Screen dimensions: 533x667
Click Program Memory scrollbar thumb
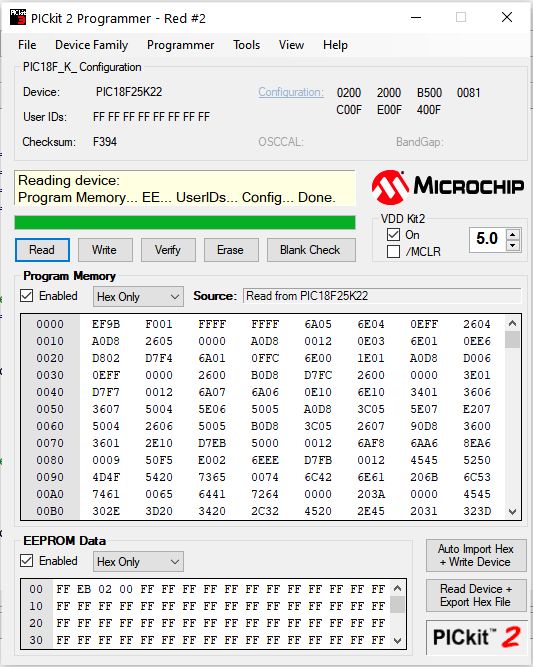coord(514,339)
